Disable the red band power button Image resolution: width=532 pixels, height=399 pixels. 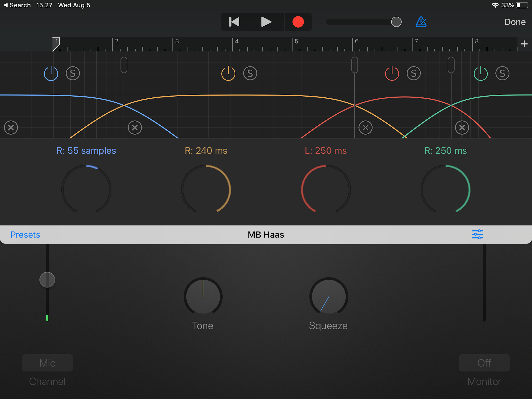coord(392,73)
